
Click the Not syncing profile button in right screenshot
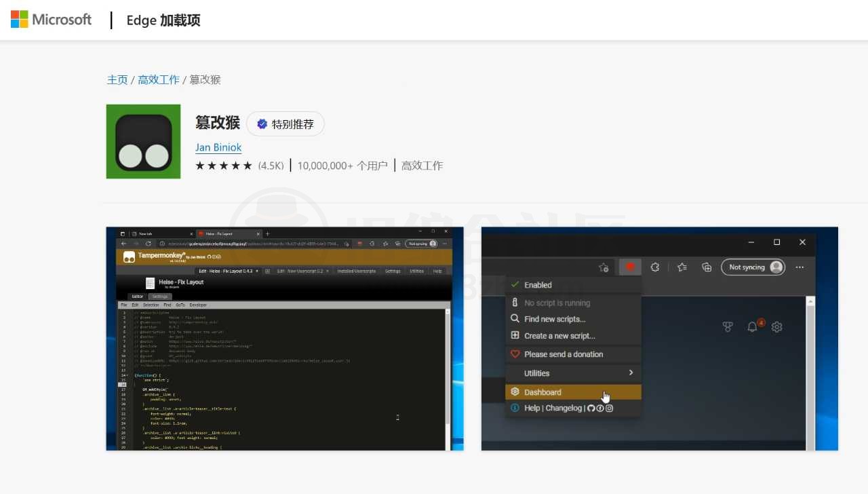(753, 267)
